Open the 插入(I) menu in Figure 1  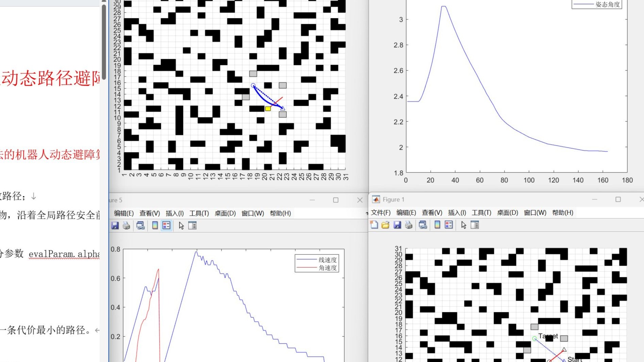(457, 213)
